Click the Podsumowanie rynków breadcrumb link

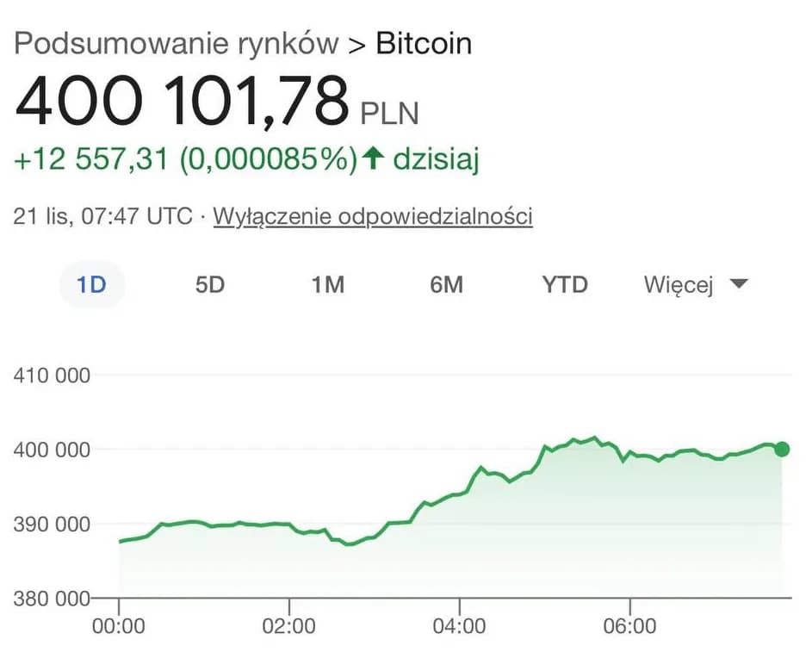178,43
